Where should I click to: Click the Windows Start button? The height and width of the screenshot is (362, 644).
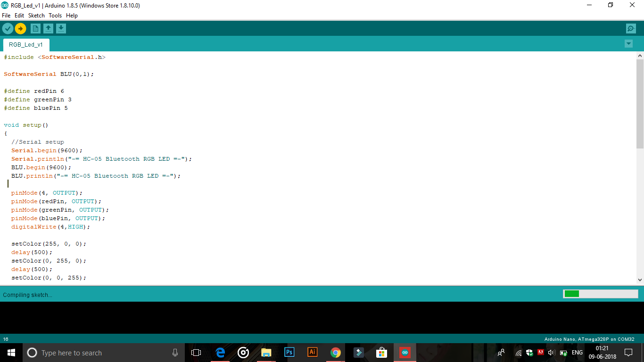click(10, 352)
